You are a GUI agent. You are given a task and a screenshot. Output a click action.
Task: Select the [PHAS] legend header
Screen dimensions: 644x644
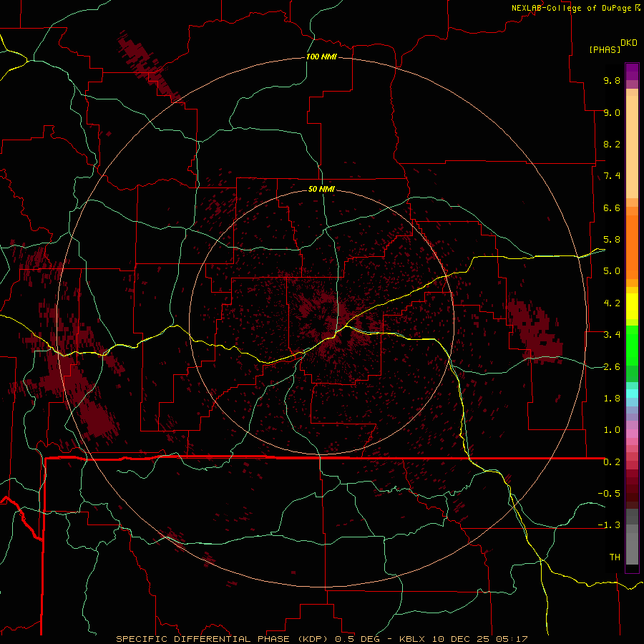[605, 49]
